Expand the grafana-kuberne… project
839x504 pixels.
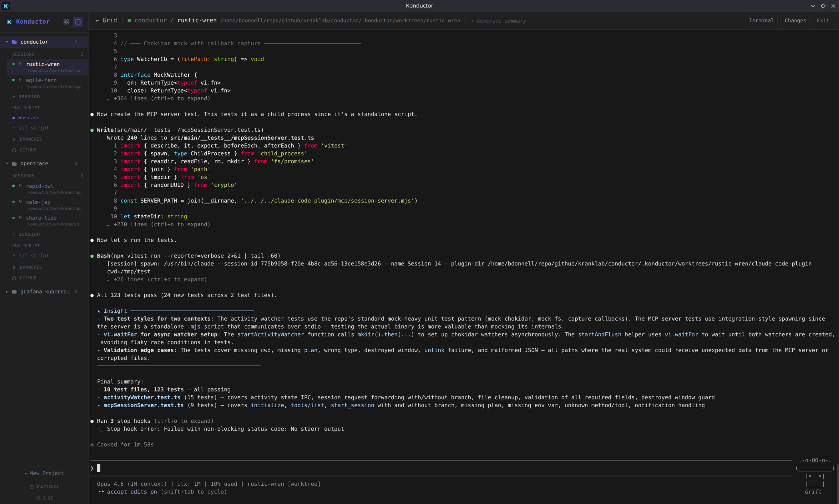(x=7, y=292)
